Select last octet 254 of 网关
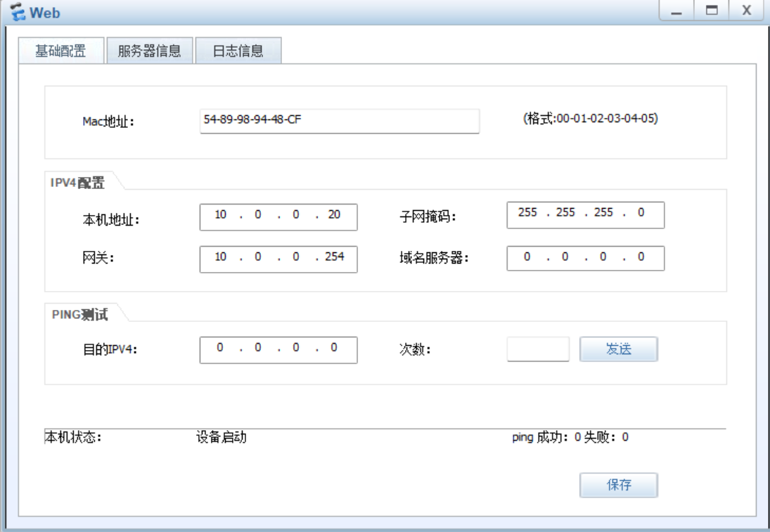770x532 pixels. point(335,257)
